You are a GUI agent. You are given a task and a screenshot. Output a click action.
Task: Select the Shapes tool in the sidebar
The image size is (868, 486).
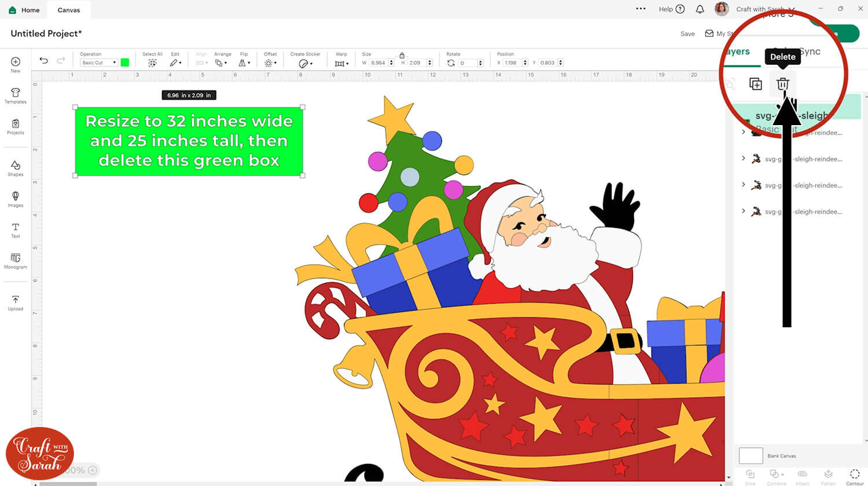[x=15, y=167]
